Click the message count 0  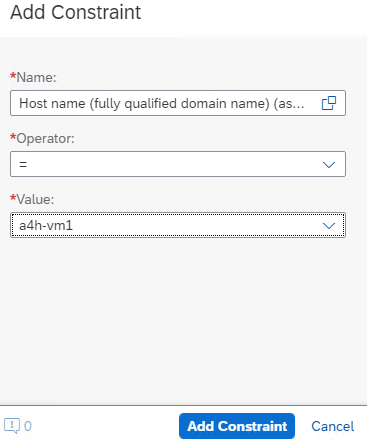28,426
